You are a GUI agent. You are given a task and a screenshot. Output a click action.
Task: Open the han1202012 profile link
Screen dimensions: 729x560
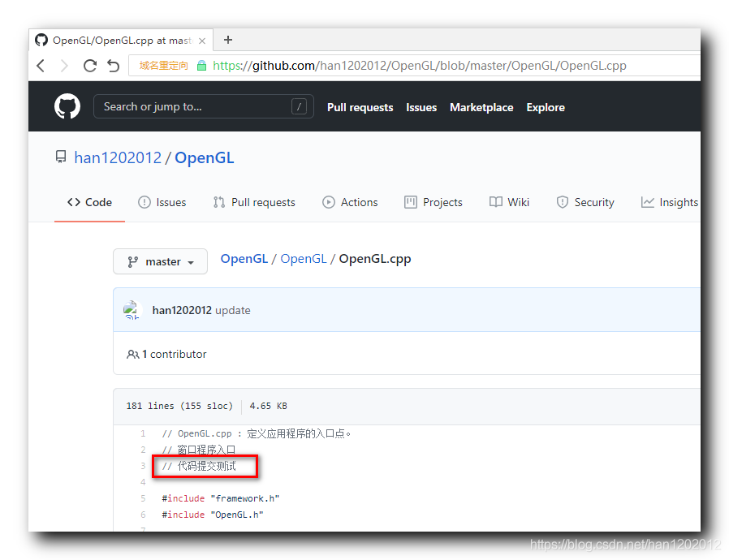tap(118, 157)
